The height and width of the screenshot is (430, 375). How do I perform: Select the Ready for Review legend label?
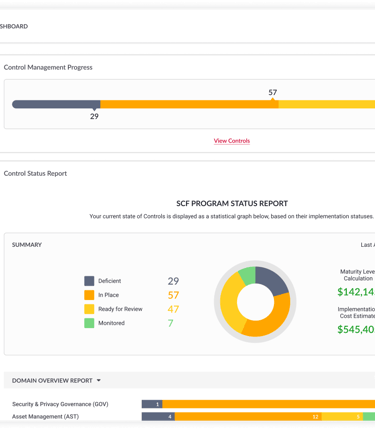point(120,309)
